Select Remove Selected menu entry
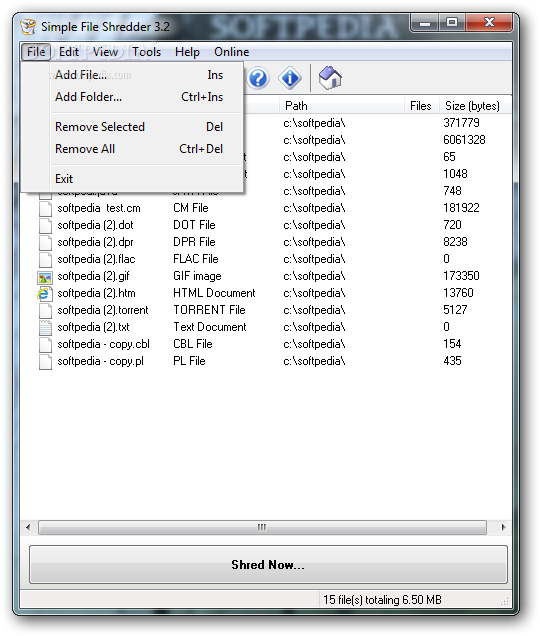Viewport: 540px width, 636px height. pyautogui.click(x=132, y=127)
